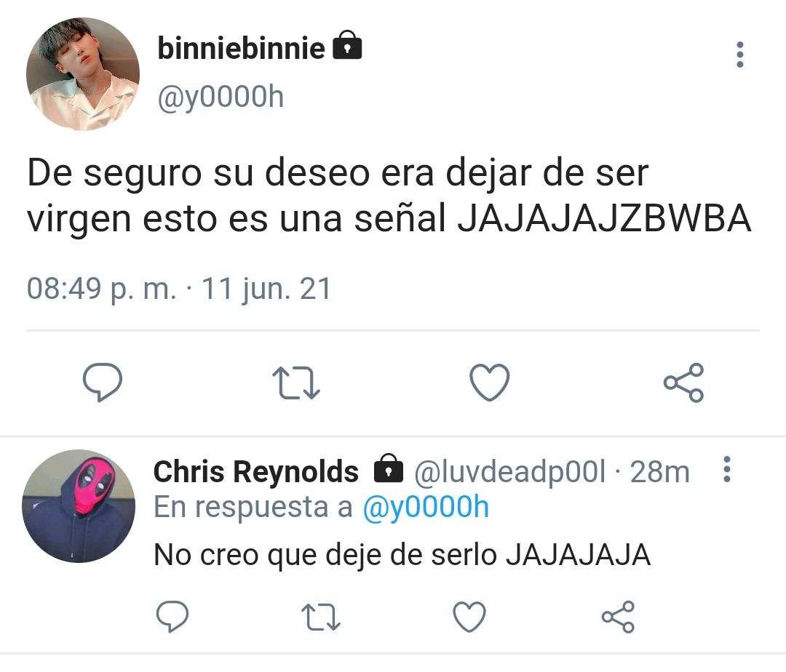Screen dimensions: 786x672
Task: Reply to binniebinnie's main tweet
Action: [x=103, y=383]
